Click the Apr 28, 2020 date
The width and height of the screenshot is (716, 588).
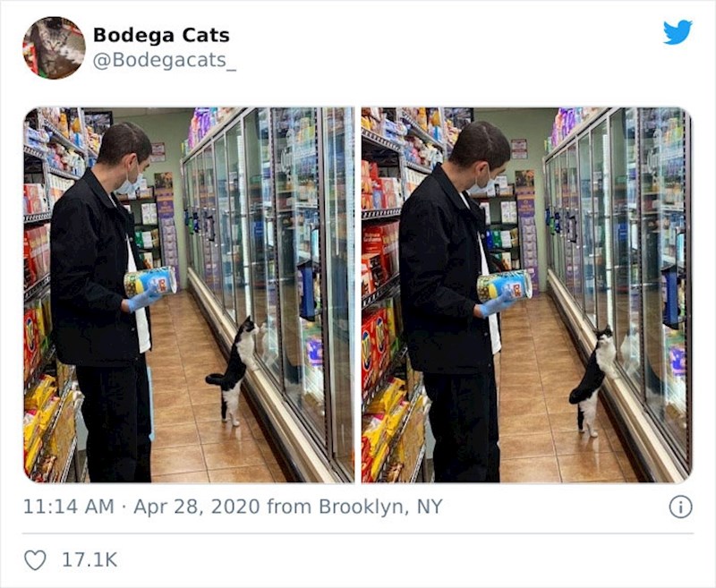tap(196, 507)
